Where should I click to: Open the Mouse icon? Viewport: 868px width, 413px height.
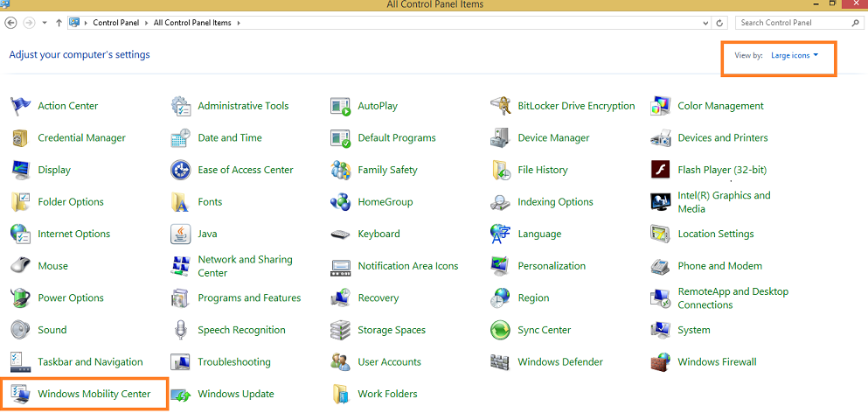(x=20, y=265)
